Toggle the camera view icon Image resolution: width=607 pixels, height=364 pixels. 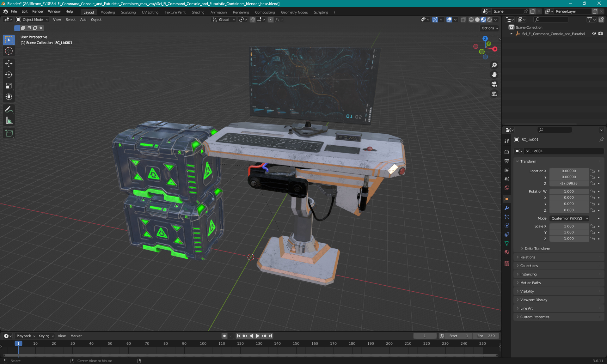tap(494, 84)
